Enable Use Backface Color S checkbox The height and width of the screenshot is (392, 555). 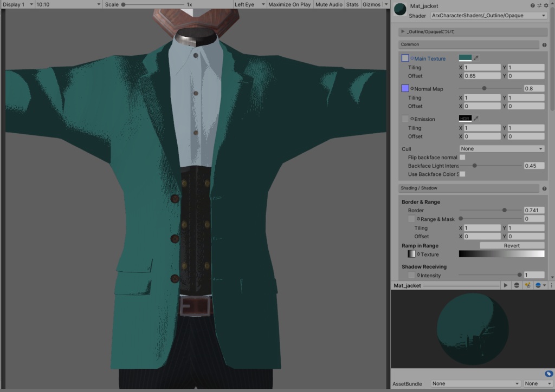point(462,174)
